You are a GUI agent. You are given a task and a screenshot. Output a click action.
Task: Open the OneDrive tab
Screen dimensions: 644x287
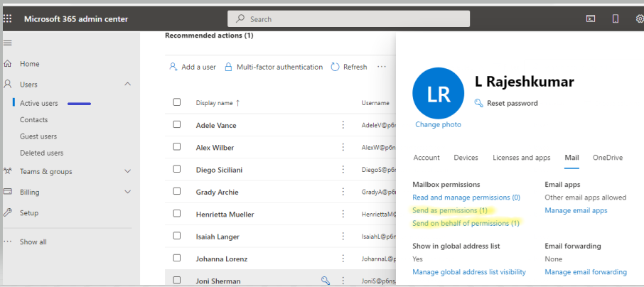608,158
